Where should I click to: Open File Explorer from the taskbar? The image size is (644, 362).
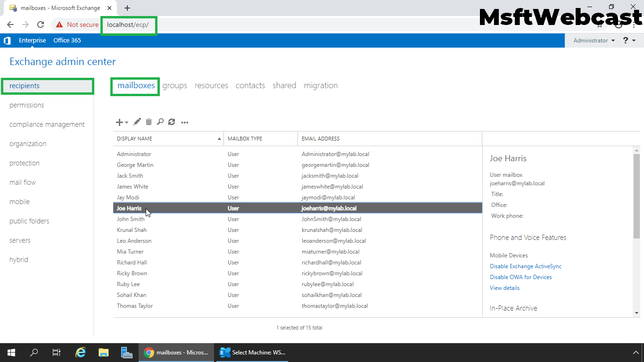(103, 352)
